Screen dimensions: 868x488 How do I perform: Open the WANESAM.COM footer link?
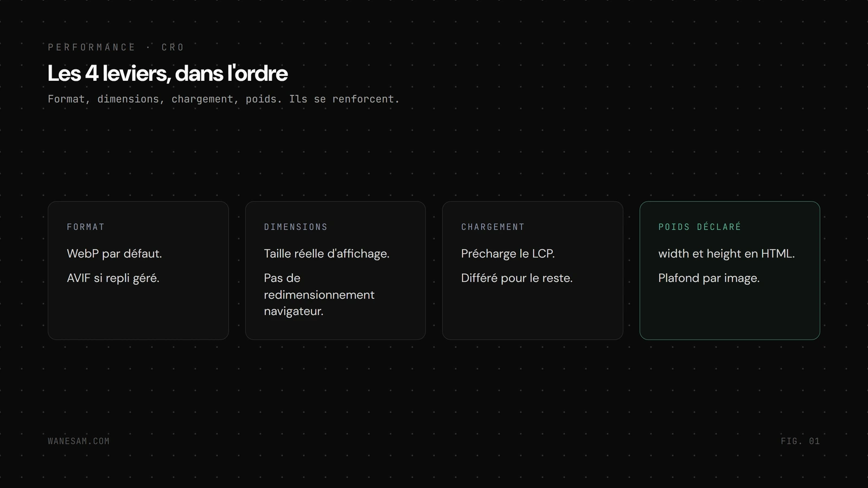click(79, 441)
